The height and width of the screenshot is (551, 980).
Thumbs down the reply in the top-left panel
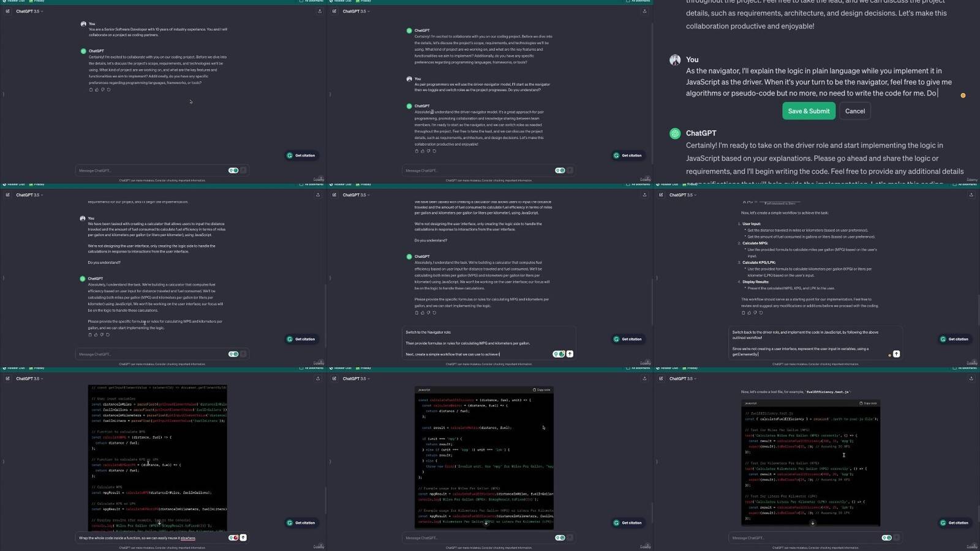coord(103,89)
